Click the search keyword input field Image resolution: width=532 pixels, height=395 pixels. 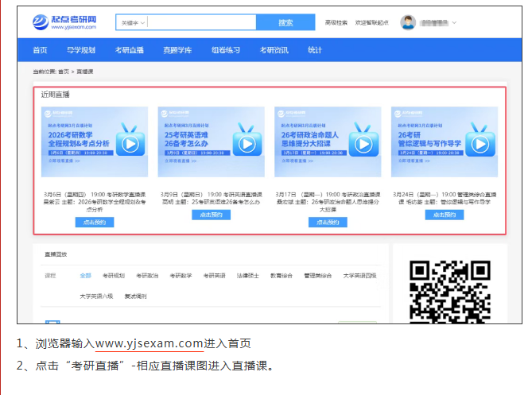(x=200, y=23)
